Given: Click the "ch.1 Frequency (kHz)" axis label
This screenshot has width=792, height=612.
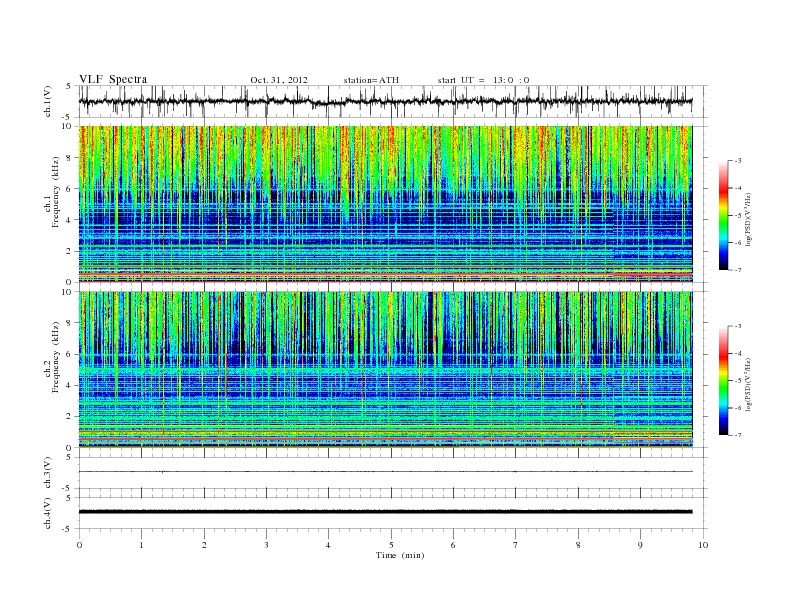Looking at the screenshot, I should pos(53,192).
